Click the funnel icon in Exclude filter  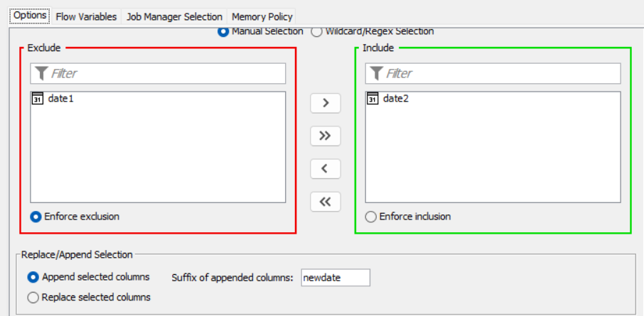(x=41, y=73)
